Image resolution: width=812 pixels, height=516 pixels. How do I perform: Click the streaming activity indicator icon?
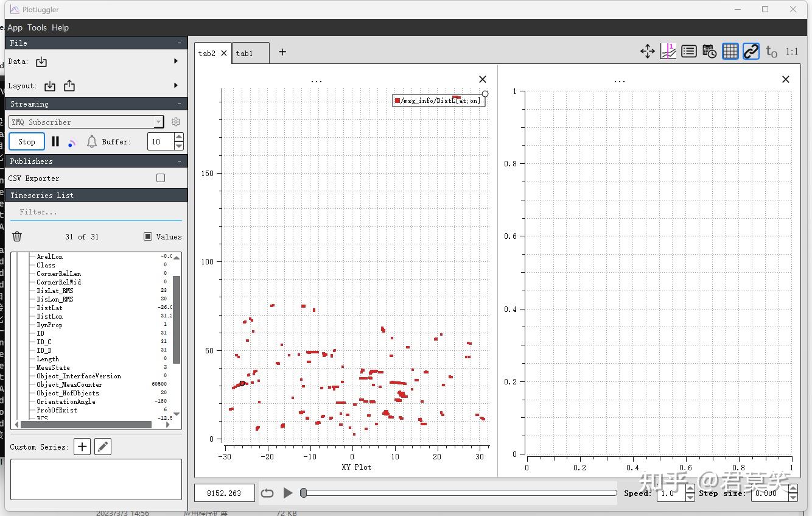(72, 143)
